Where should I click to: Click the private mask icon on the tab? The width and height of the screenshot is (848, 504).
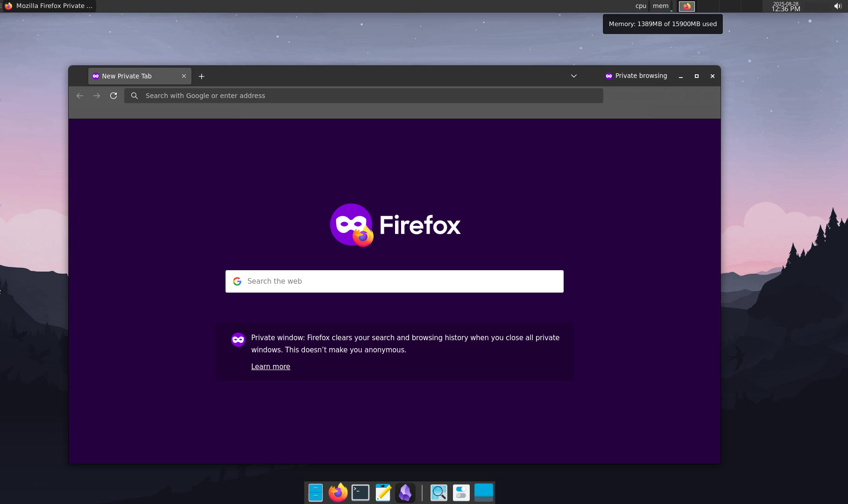tap(96, 76)
